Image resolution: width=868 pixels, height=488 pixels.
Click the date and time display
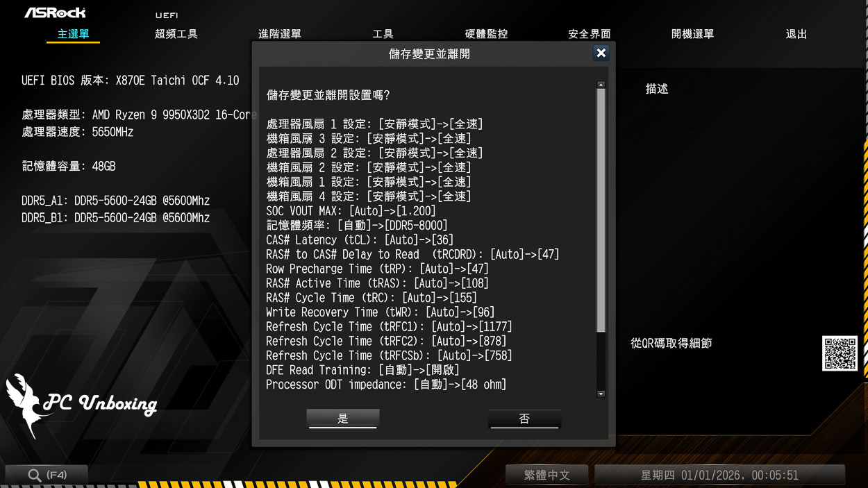719,475
